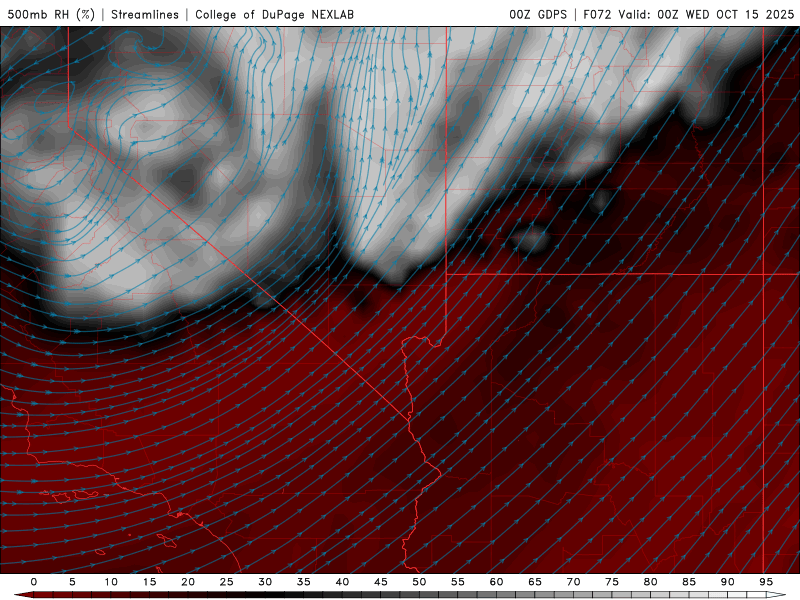
Task: Click the "F072" forecast hour label
Action: pos(597,14)
